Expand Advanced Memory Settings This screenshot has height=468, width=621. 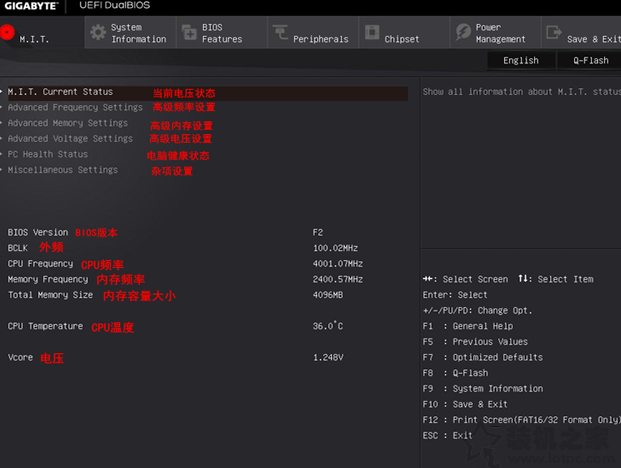(67, 123)
